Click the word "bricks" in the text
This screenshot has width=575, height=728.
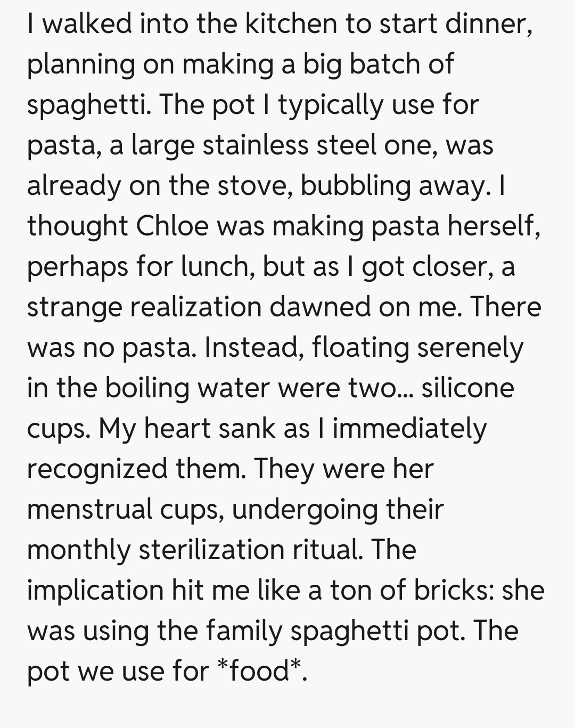coord(451,591)
